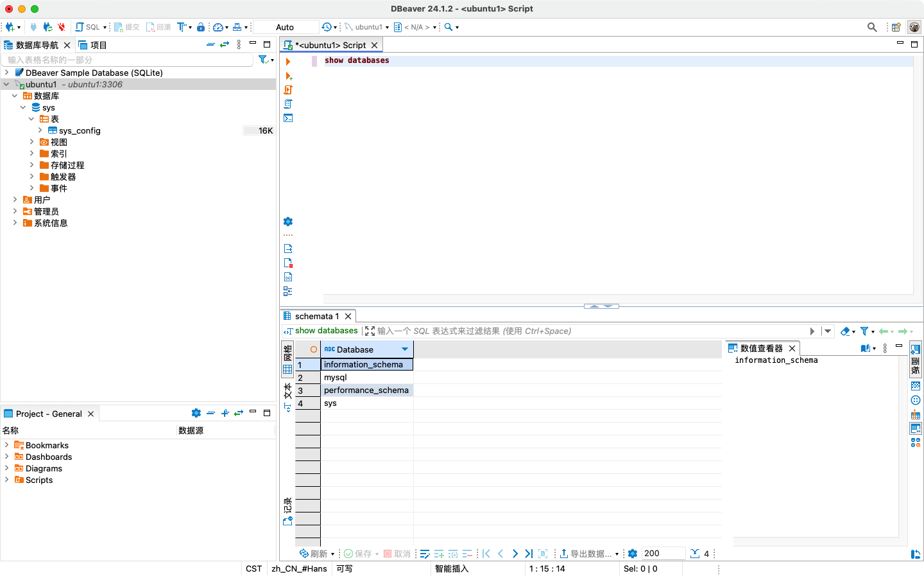Click the navigator filter funnel icon
This screenshot has height=578, width=924.
coord(263,60)
